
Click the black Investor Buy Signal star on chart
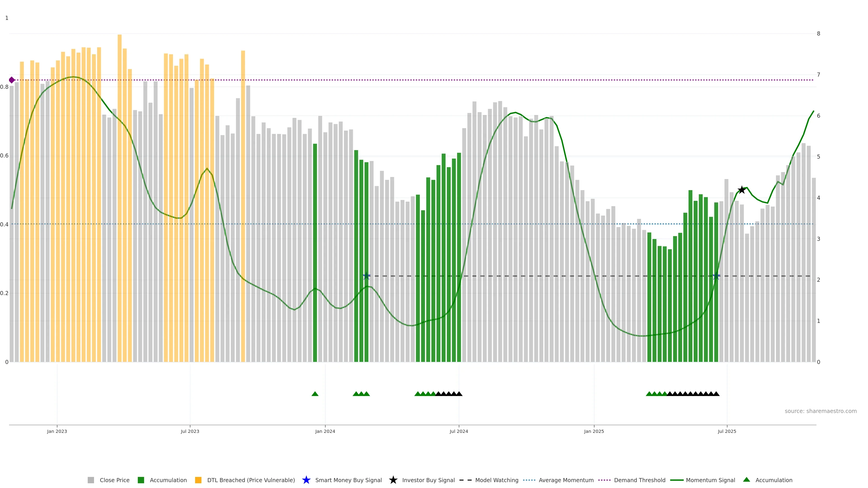point(741,190)
